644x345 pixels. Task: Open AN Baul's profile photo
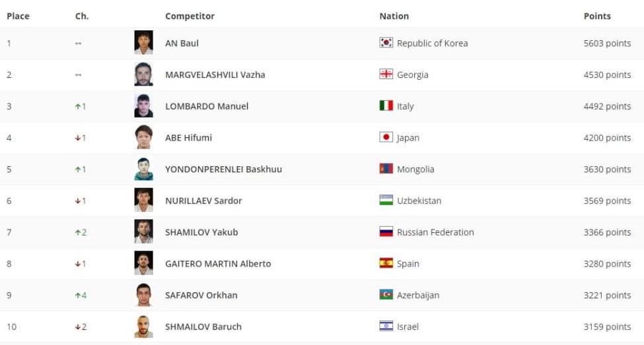pos(143,43)
